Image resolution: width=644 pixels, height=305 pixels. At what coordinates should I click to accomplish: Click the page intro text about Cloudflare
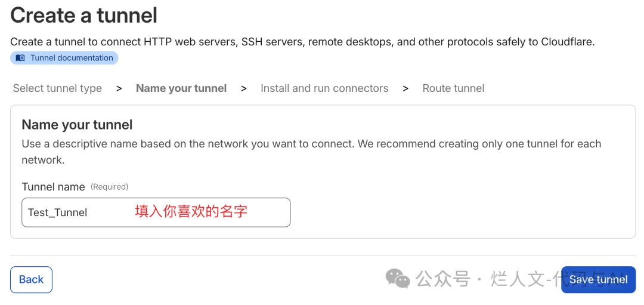302,42
